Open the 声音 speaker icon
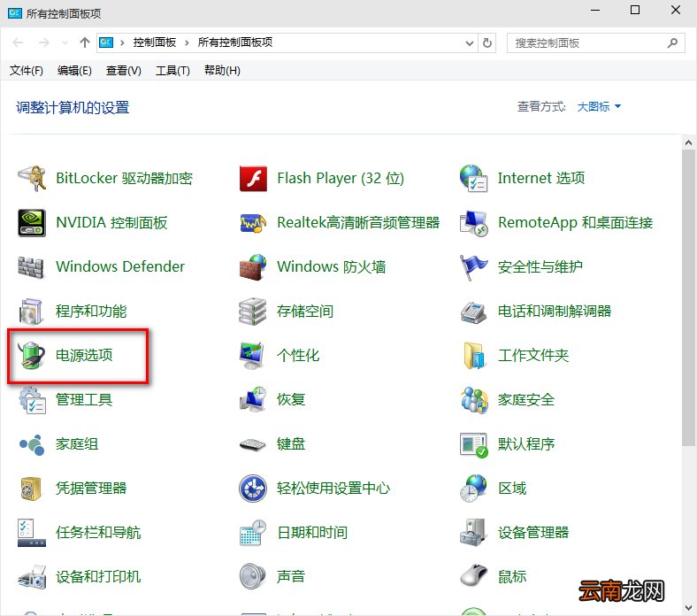Viewport: 697px width, 616px height. pyautogui.click(x=253, y=576)
